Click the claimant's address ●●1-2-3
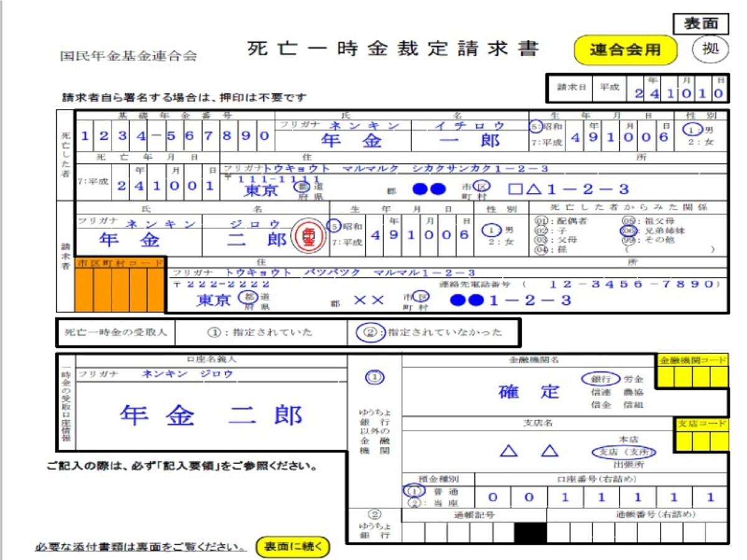This screenshot has width=747, height=560. coord(510,300)
